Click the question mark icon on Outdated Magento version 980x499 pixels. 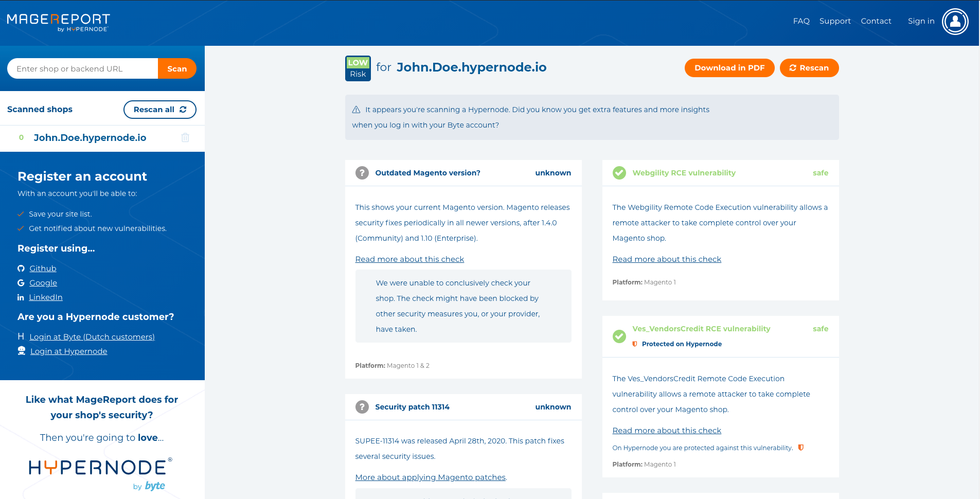click(x=362, y=173)
